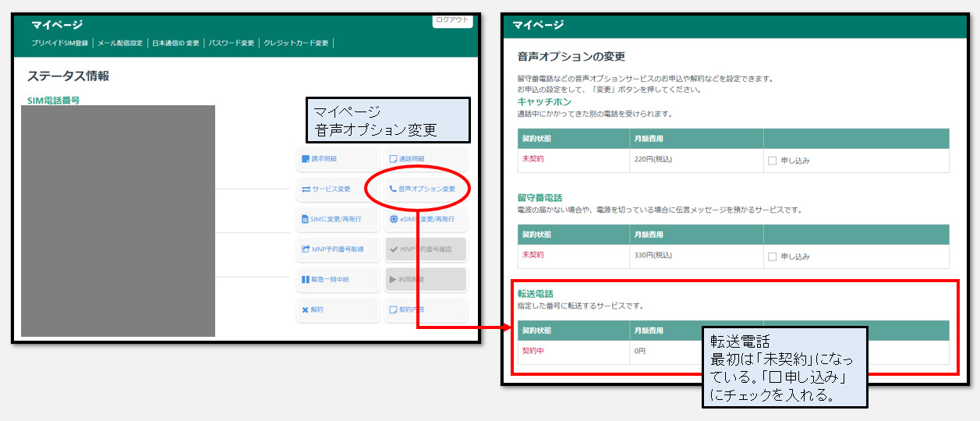Select 日本通信ID 変更 menu item

point(175,43)
